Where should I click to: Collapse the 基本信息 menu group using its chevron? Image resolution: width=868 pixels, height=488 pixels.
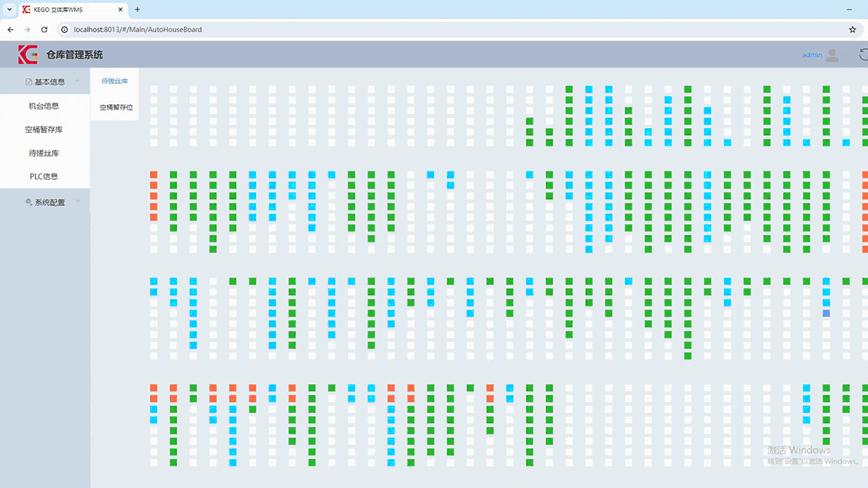(x=77, y=81)
